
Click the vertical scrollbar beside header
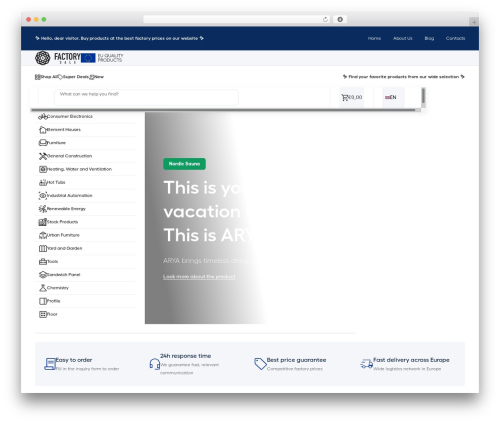click(423, 96)
